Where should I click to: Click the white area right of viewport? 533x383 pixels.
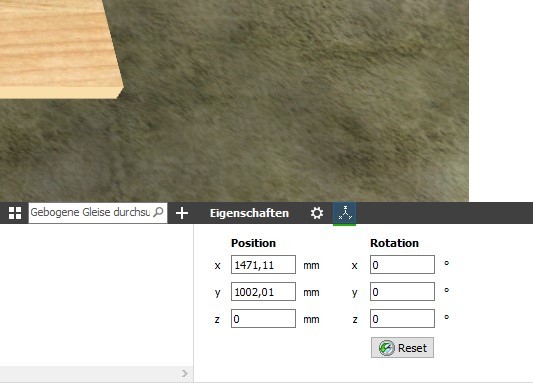[x=501, y=101]
